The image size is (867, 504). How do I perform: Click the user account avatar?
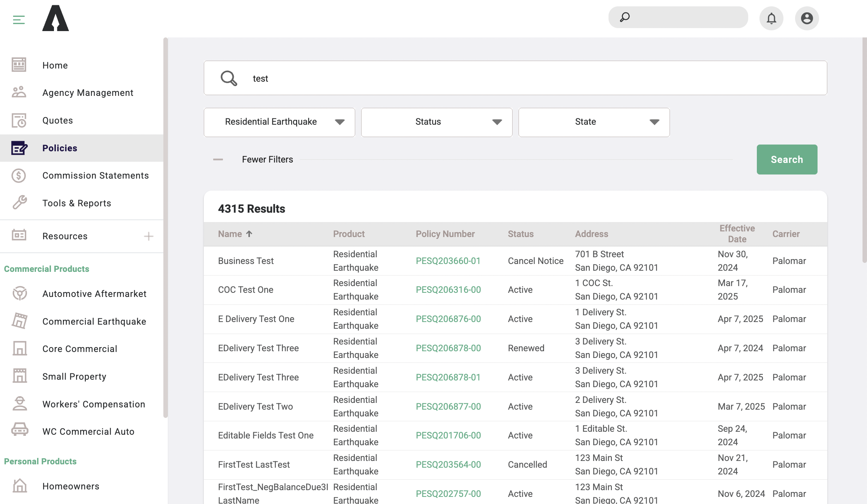click(x=807, y=18)
